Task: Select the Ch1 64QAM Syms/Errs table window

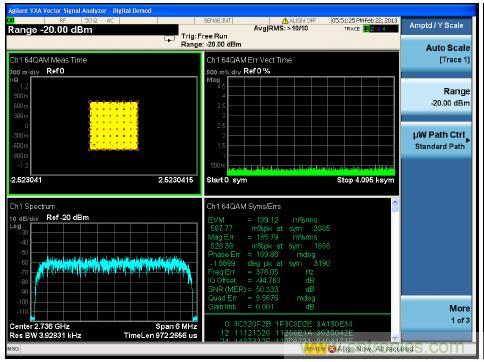Action: click(298, 269)
